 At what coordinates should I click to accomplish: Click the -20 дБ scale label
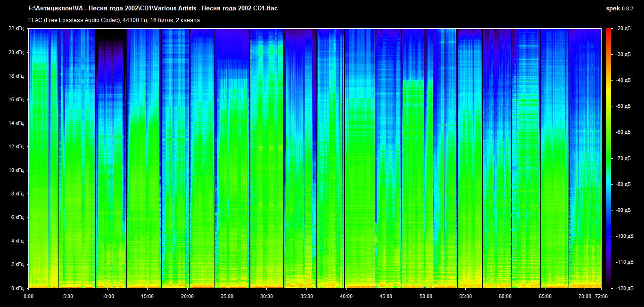[x=622, y=29]
